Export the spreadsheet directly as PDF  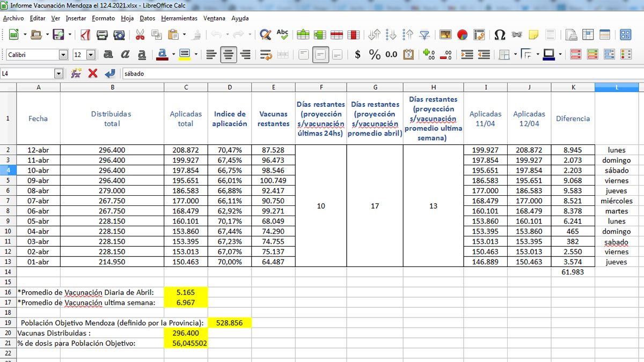[x=85, y=35]
